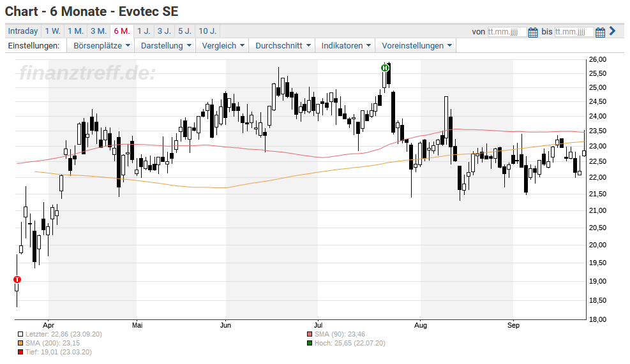Click the 'Mai' x-axis label

pyautogui.click(x=137, y=325)
